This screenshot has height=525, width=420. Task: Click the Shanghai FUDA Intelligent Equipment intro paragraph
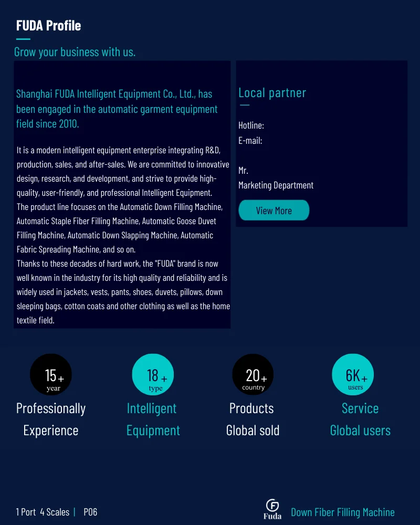(117, 109)
